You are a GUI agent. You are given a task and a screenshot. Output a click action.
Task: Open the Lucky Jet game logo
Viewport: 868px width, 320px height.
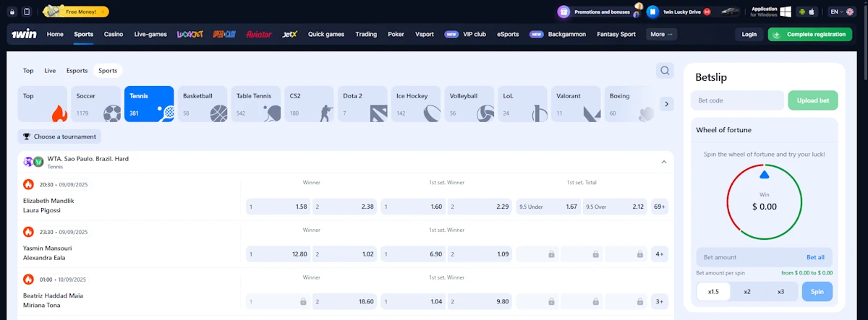pyautogui.click(x=190, y=34)
